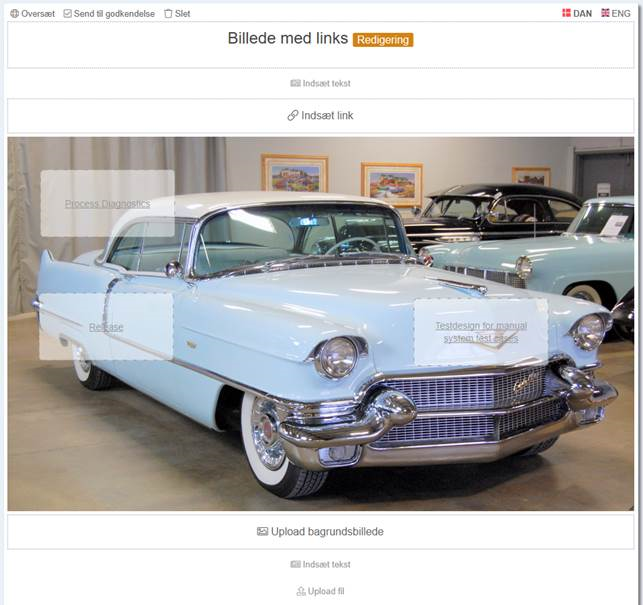Click the chain link icon beside Indsæt link
643x605 pixels.
[x=293, y=116]
